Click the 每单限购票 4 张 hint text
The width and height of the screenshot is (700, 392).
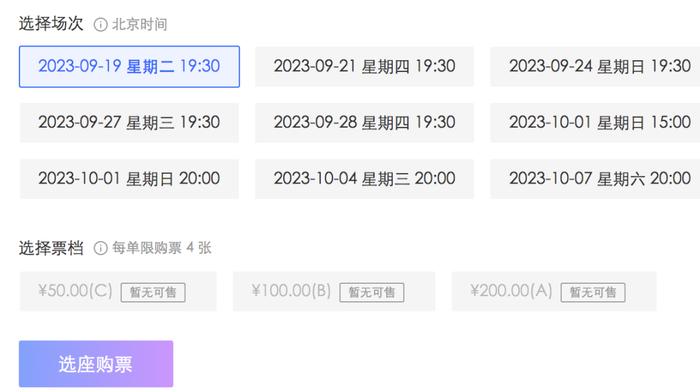162,248
